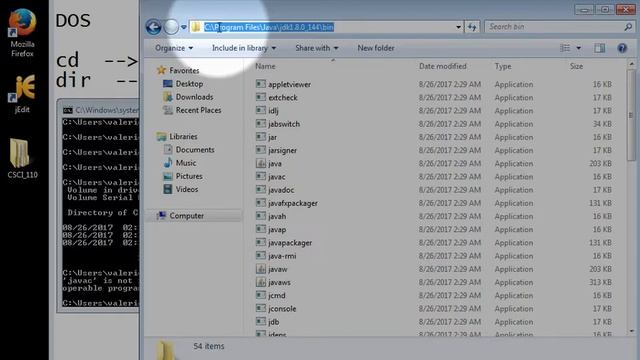Select the java application coffee icon

click(x=260, y=163)
